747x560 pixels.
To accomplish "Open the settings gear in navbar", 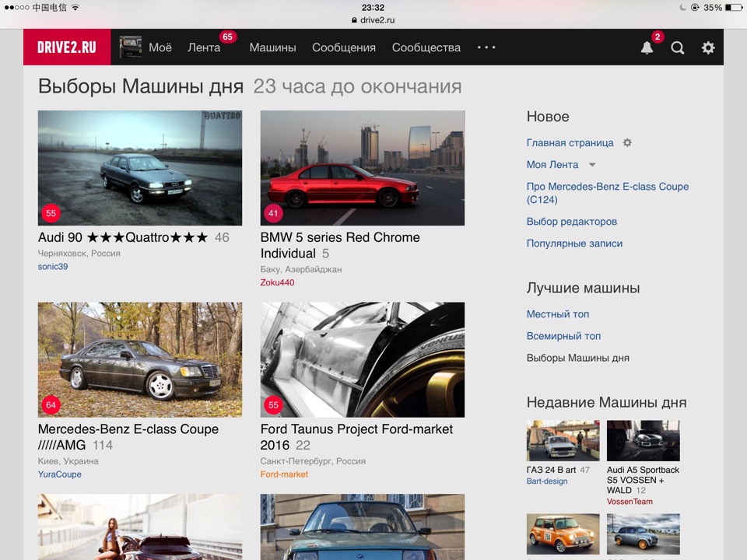I will click(708, 47).
